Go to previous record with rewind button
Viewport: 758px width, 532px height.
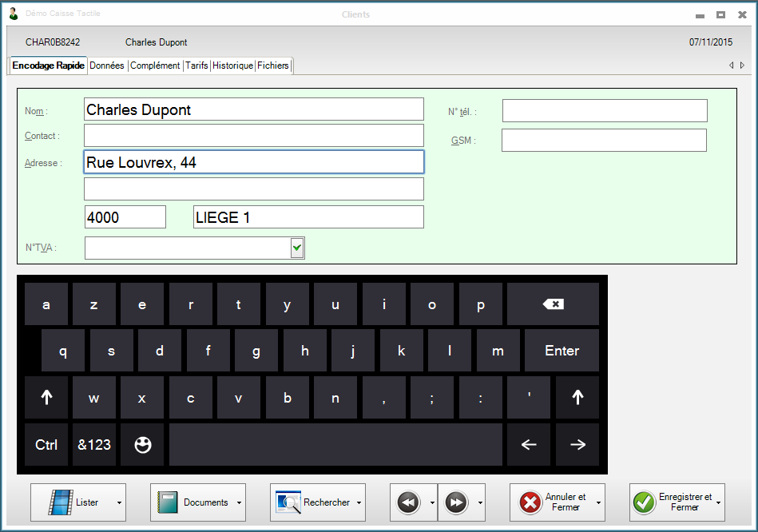point(408,502)
